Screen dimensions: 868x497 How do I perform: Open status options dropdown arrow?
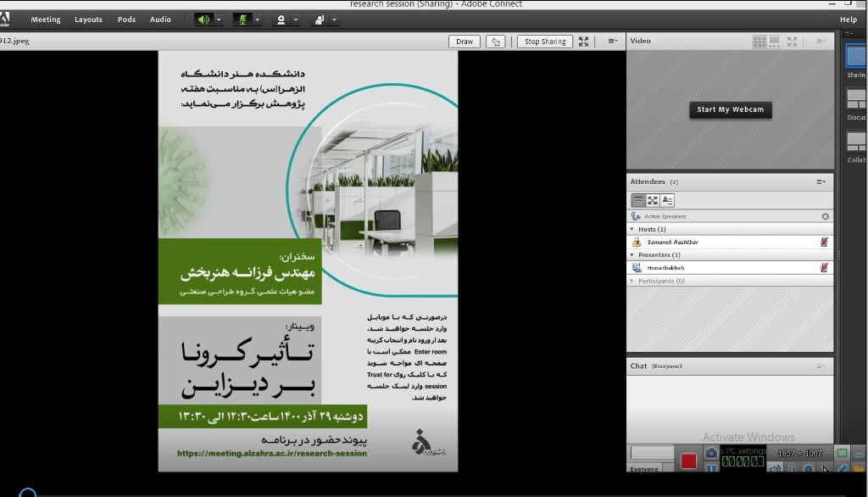(334, 20)
